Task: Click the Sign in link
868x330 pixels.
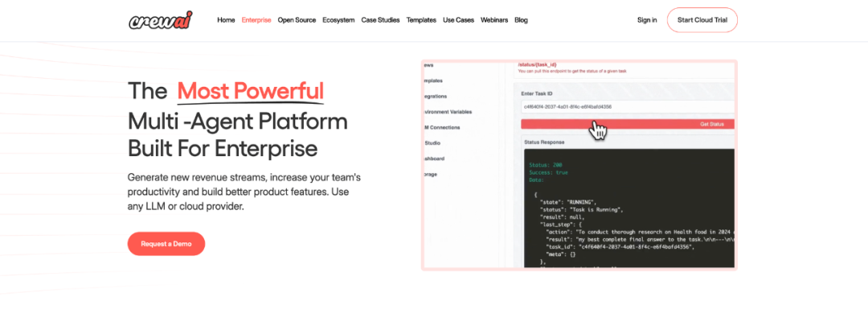Action: pos(647,20)
